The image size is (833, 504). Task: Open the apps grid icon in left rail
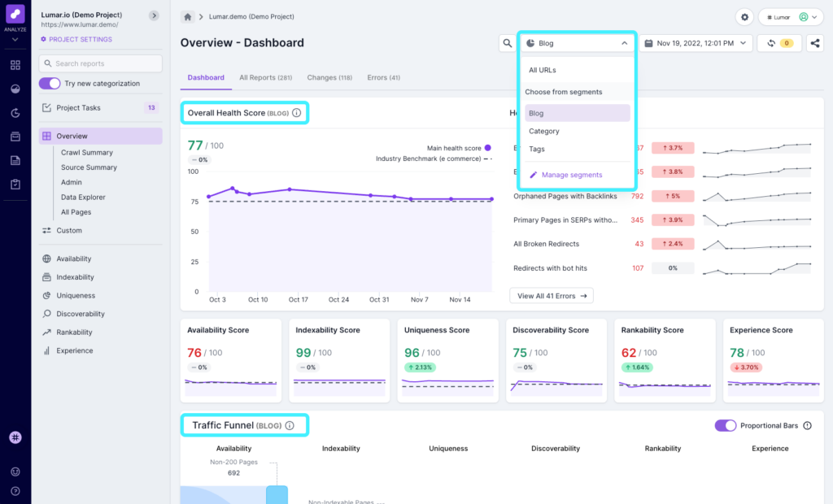[15, 65]
